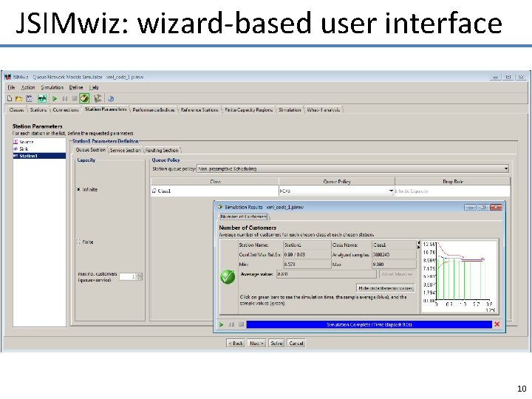532x399 pixels.
Task: Click the Simulation Complete progress bar
Action: pos(369,324)
